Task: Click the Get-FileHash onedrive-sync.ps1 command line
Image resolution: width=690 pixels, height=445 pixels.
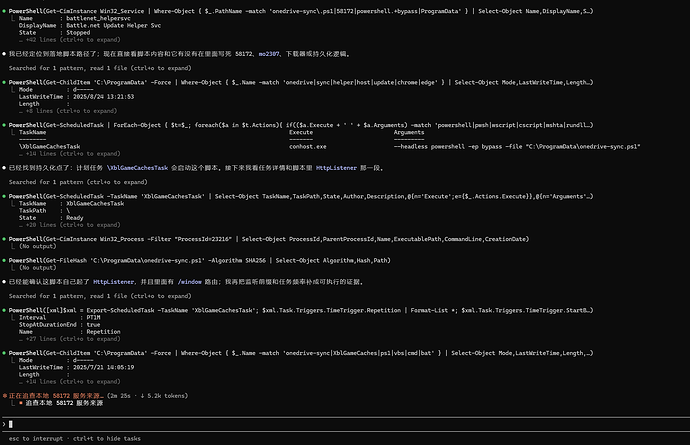Action: 199,261
